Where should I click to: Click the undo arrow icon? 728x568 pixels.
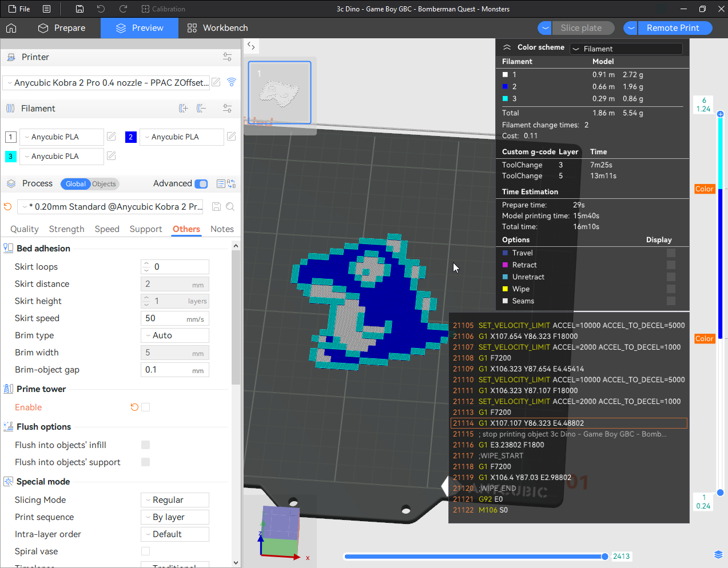click(101, 9)
